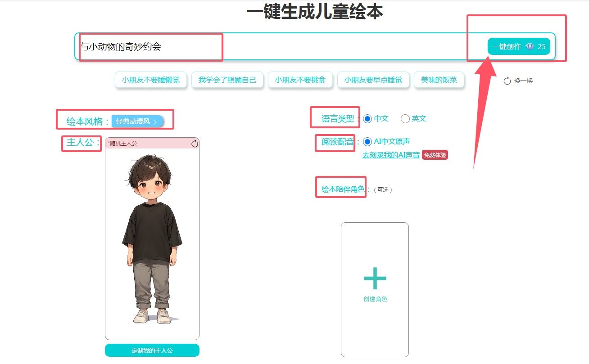Open the 经典动漫风 style selector
Image resolution: width=589 pixels, height=364 pixels.
[x=137, y=121]
